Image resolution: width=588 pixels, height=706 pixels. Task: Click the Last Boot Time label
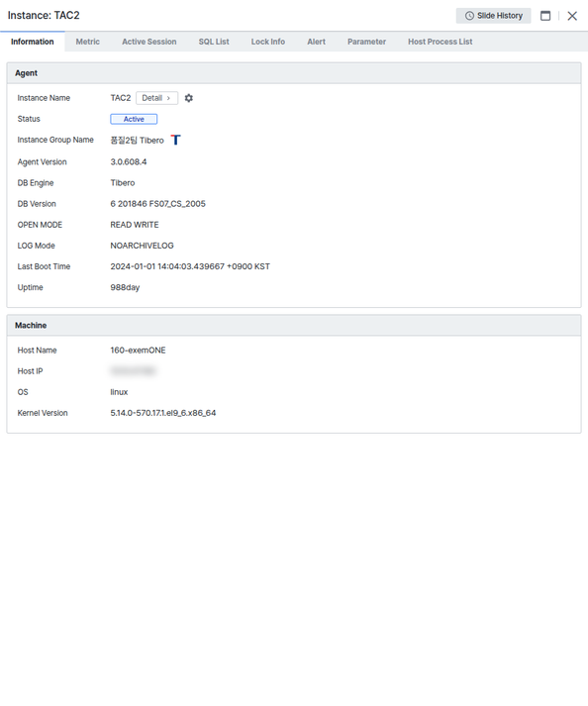pyautogui.click(x=44, y=266)
